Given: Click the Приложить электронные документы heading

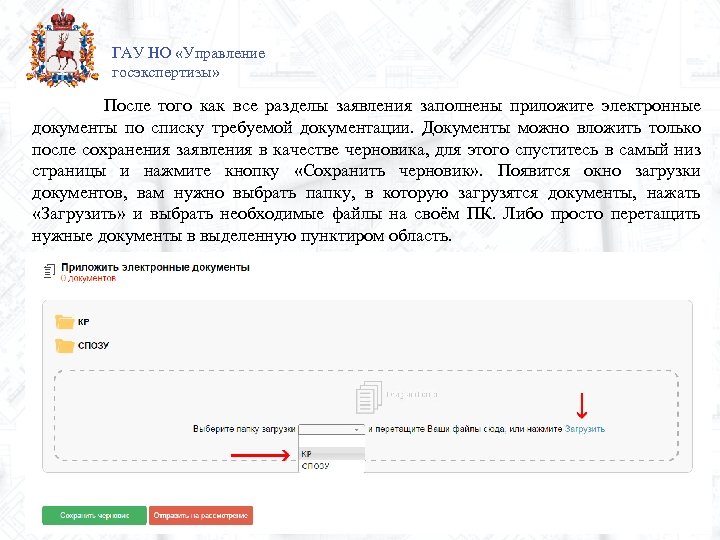Looking at the screenshot, I should point(155,267).
